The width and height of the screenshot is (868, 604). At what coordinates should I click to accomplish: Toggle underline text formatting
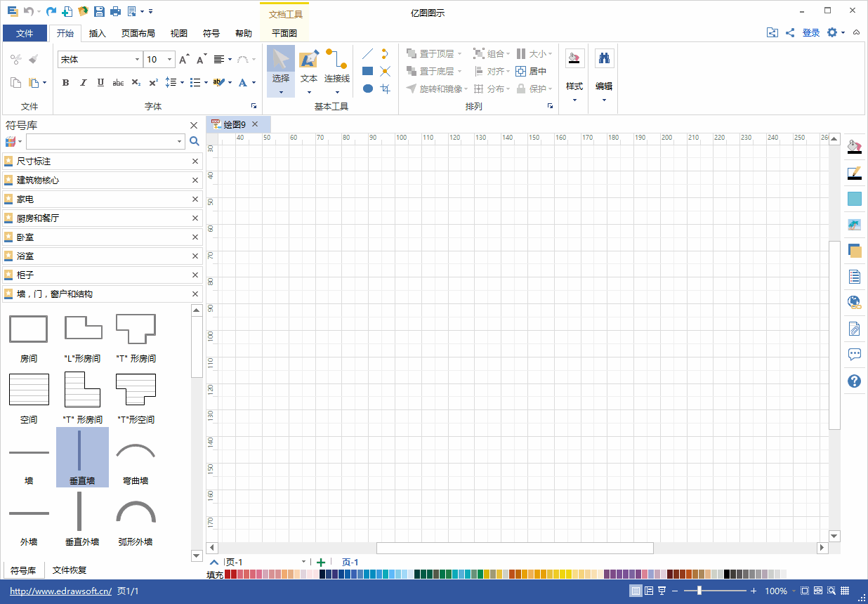click(100, 83)
